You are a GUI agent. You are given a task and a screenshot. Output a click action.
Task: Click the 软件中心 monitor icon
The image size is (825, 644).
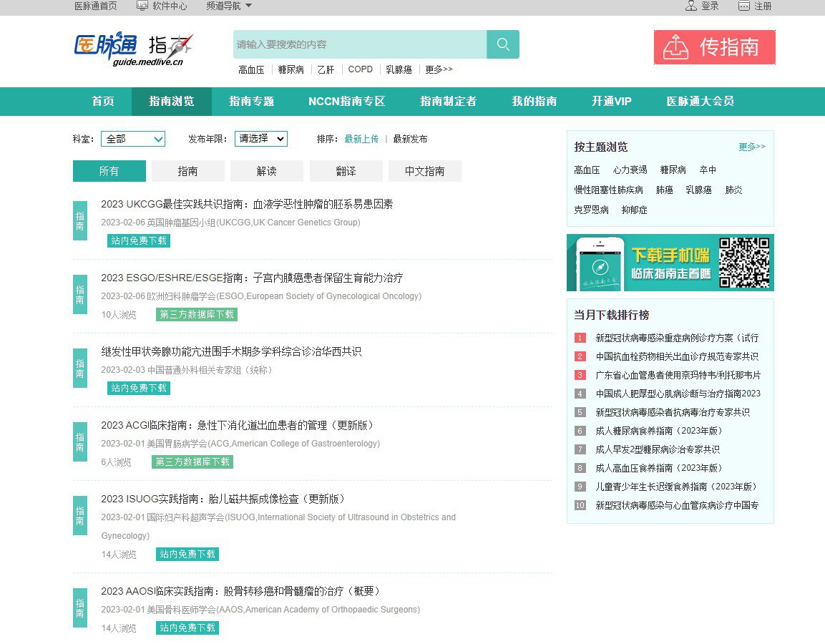point(142,6)
